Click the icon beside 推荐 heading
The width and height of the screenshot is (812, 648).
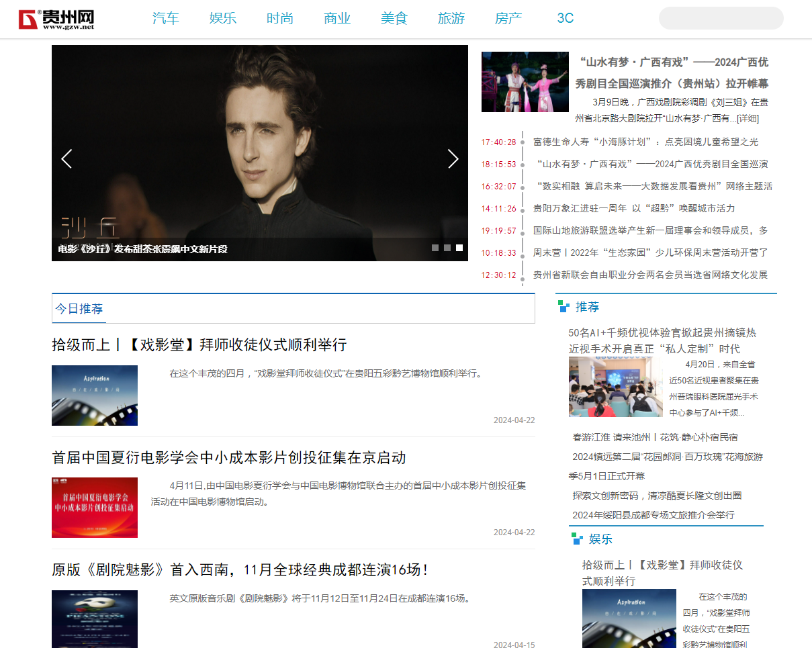pyautogui.click(x=564, y=307)
